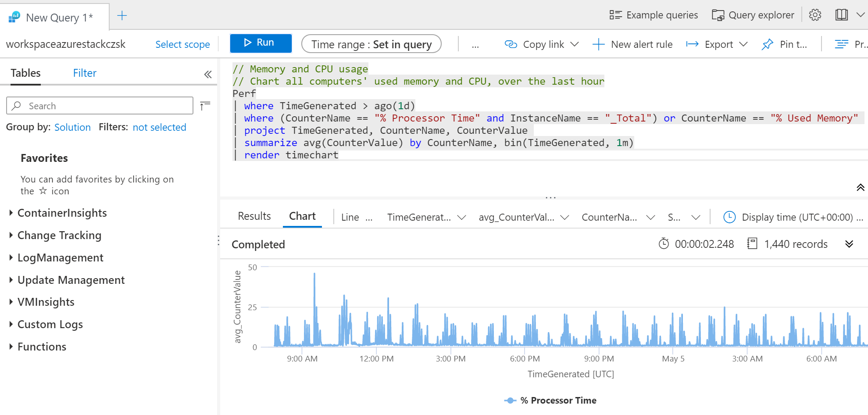Click the Pin to dashboard icon
This screenshot has height=415, width=868.
point(768,44)
